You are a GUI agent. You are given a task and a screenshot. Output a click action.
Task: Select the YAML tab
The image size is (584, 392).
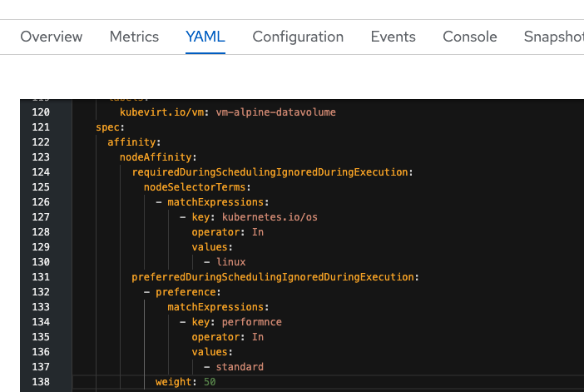205,37
